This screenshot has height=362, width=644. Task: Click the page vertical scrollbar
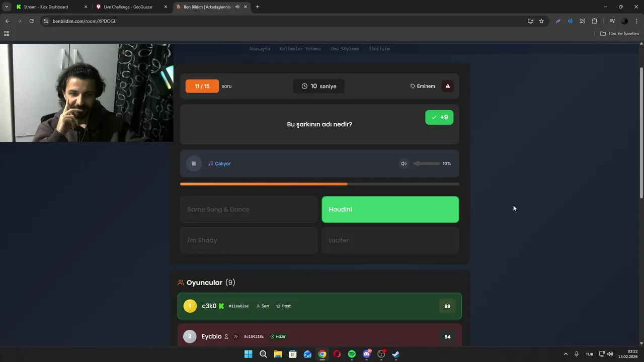[x=641, y=133]
